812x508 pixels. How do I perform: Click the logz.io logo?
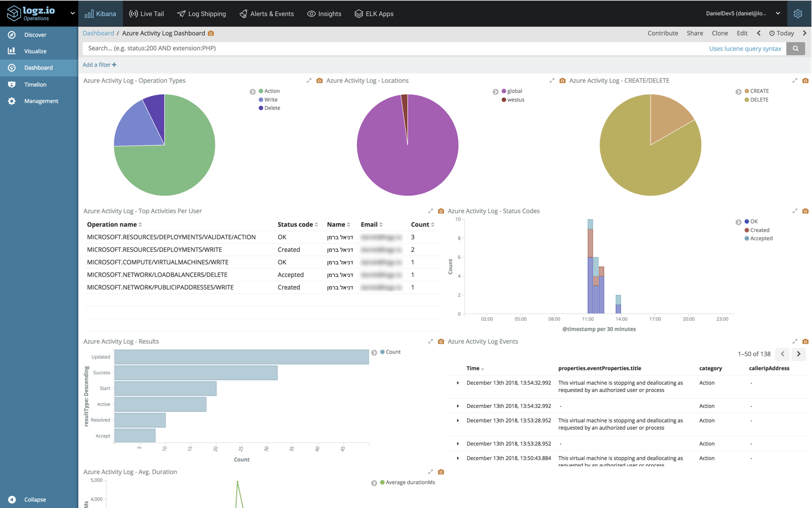coord(31,13)
